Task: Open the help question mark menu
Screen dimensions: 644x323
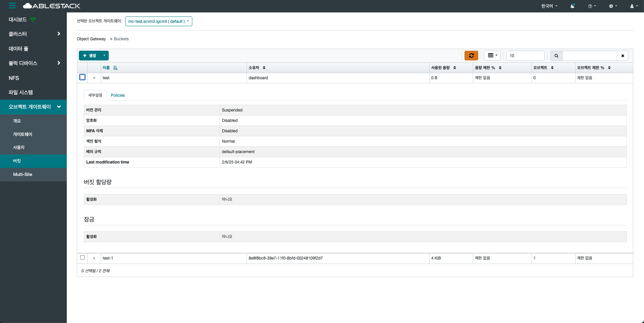Action: tap(592, 6)
